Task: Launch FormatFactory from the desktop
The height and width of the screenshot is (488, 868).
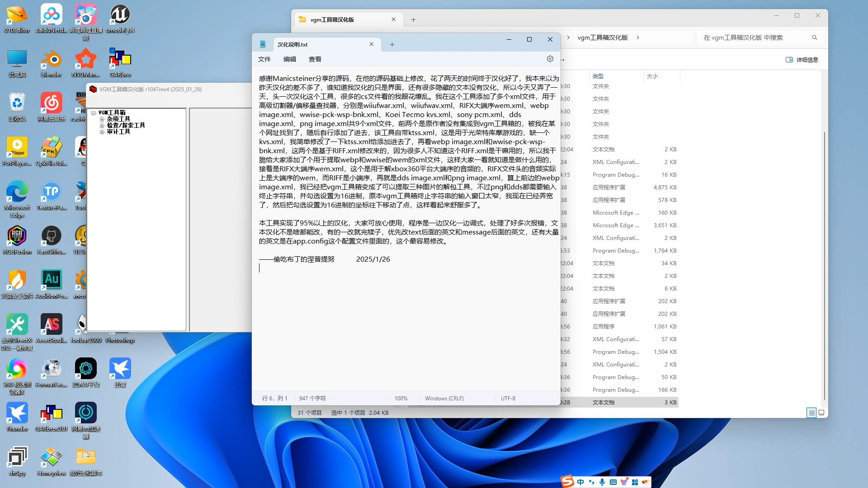Action: [x=51, y=373]
